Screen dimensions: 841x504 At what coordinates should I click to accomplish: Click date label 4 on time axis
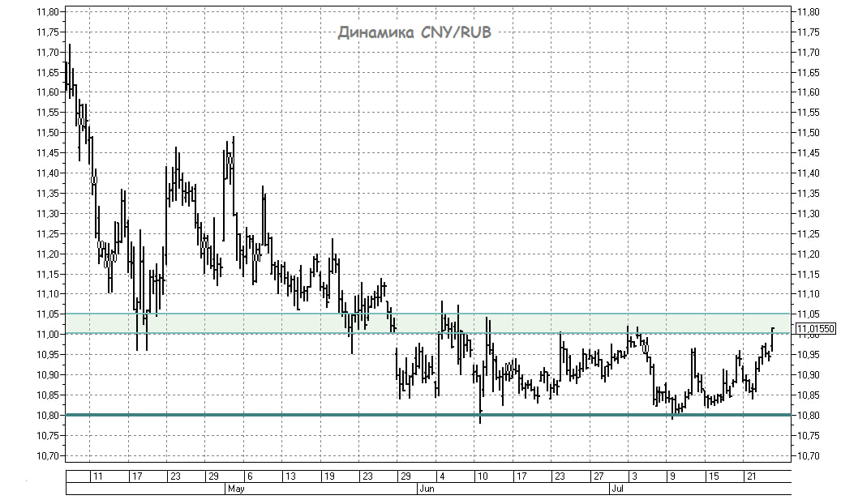point(442,476)
